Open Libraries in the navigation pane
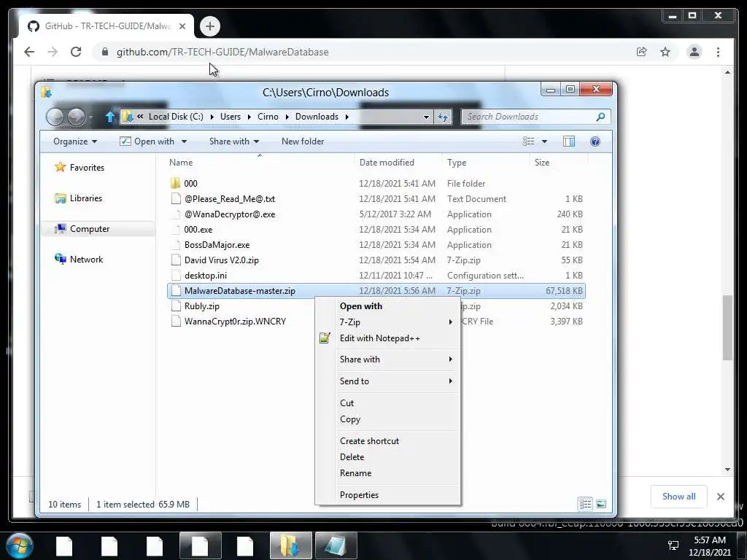The width and height of the screenshot is (747, 560). pos(86,198)
